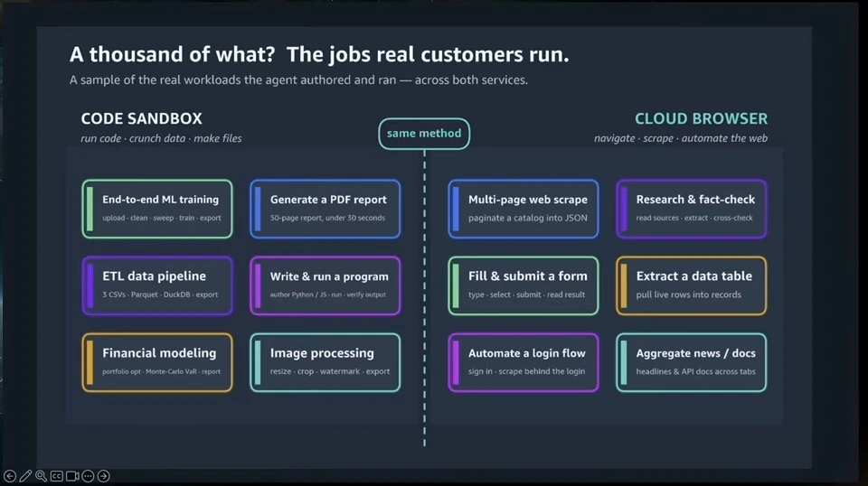Click the slide title 'A thousand of what?'
The image size is (868, 486).
172,54
